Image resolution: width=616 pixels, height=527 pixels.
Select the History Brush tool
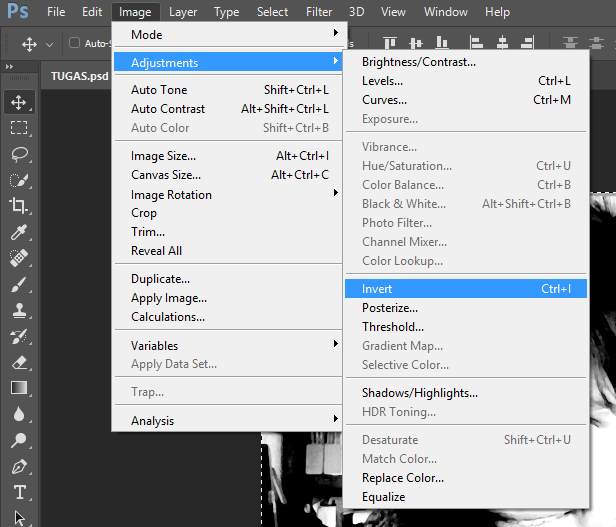pos(19,337)
